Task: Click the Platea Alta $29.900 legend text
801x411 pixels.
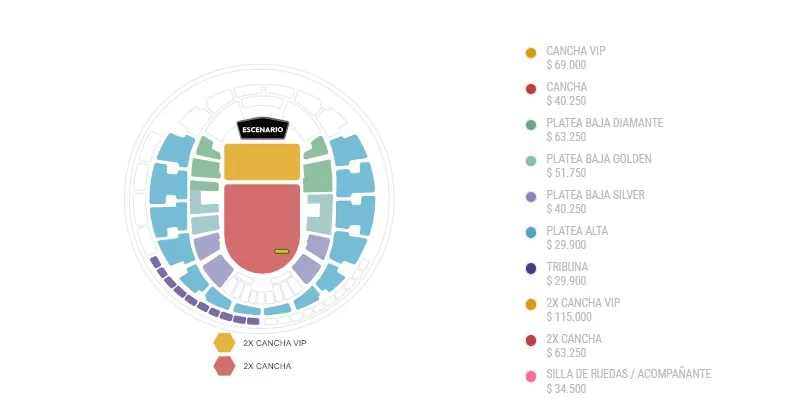Action: click(577, 238)
